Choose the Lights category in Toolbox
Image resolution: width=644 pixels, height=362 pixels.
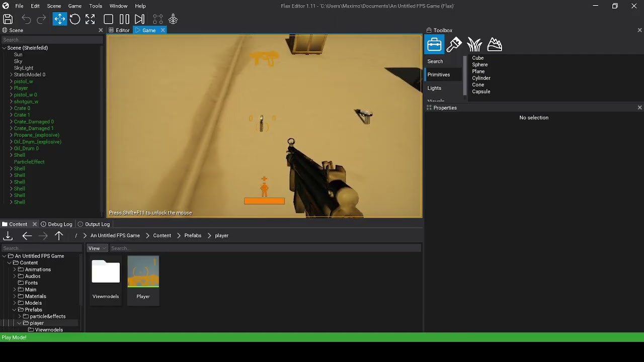click(443, 88)
